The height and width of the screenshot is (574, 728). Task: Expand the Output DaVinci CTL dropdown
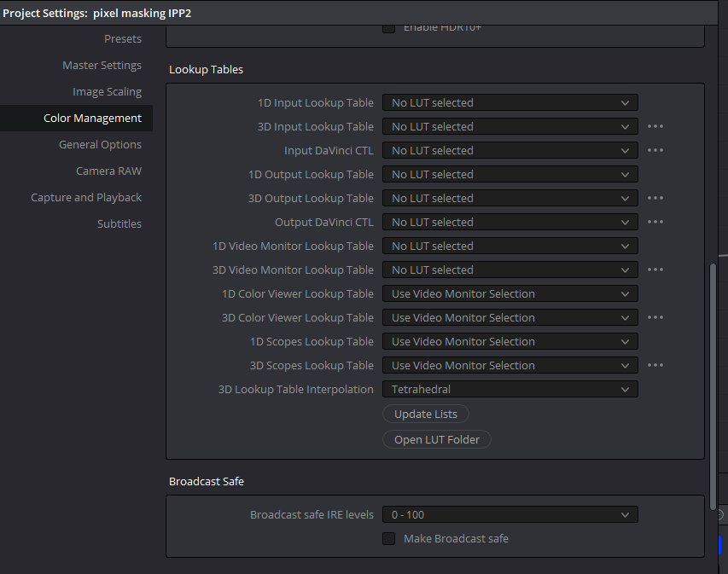pyautogui.click(x=510, y=223)
